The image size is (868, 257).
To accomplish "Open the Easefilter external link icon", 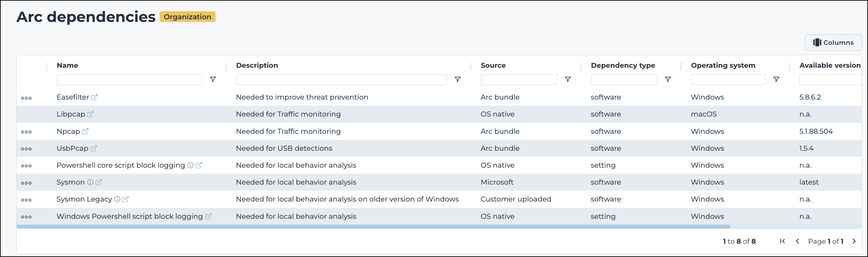I will pos(94,97).
